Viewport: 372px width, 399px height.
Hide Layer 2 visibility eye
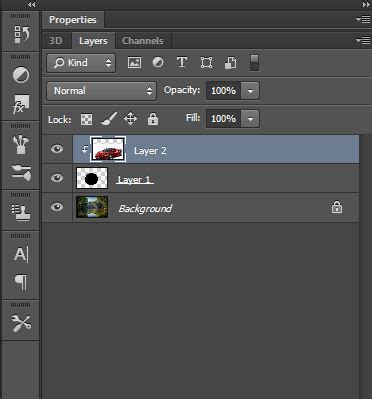point(57,149)
